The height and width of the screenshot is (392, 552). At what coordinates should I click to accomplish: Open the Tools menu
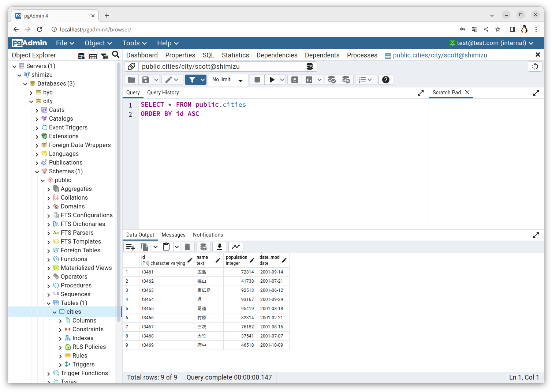tap(134, 43)
